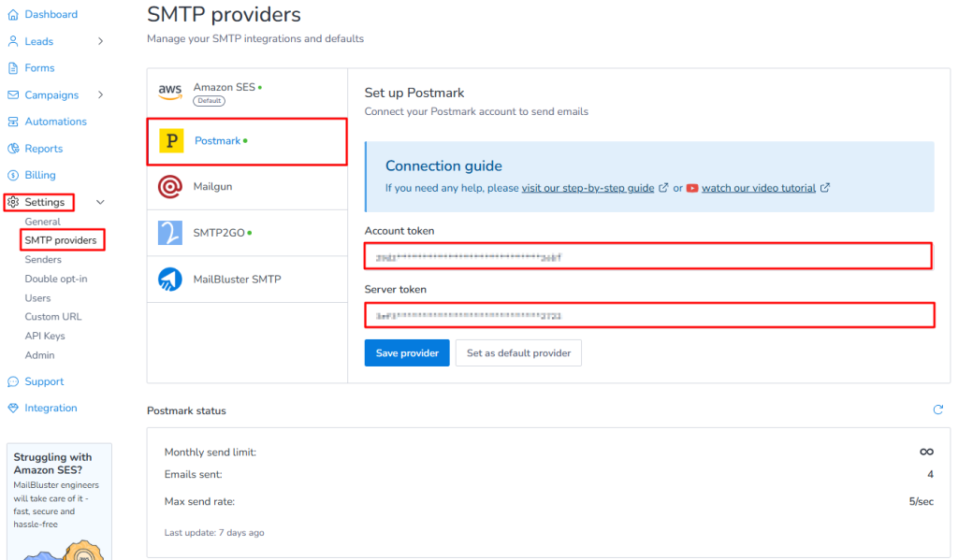
Task: Open Dashboard from the sidebar
Action: pos(51,15)
